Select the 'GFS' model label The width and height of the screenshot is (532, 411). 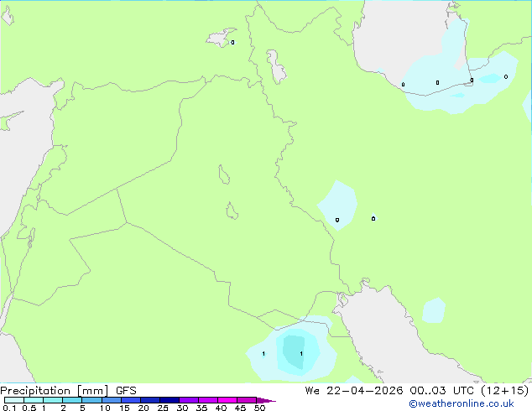pyautogui.click(x=126, y=391)
